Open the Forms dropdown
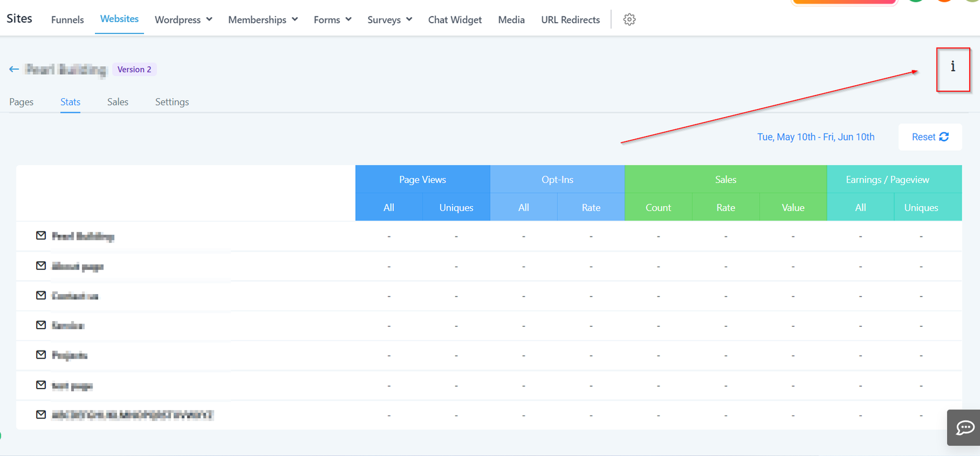Image resolution: width=980 pixels, height=456 pixels. [333, 20]
